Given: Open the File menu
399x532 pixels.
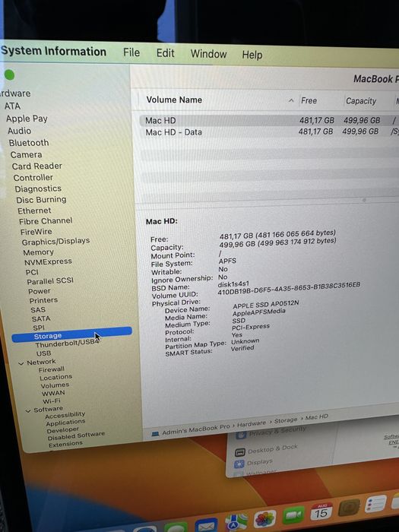Looking at the screenshot, I should [131, 52].
